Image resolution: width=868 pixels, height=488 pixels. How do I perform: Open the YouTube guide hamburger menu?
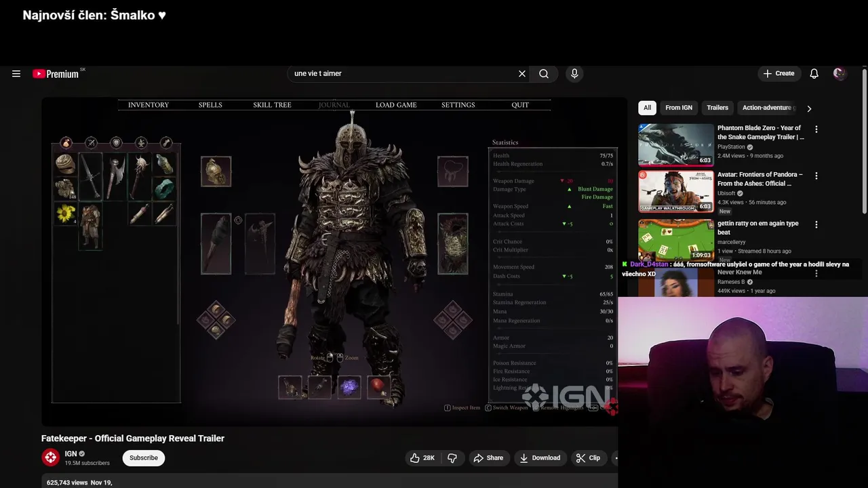pyautogui.click(x=16, y=74)
